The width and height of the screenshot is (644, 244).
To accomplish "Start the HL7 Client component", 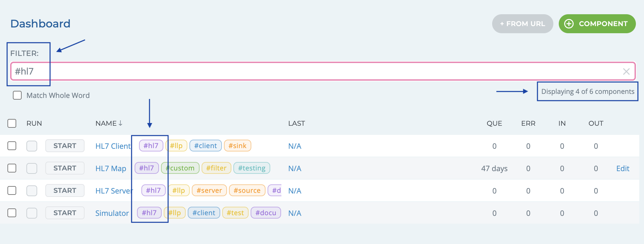I will [65, 146].
